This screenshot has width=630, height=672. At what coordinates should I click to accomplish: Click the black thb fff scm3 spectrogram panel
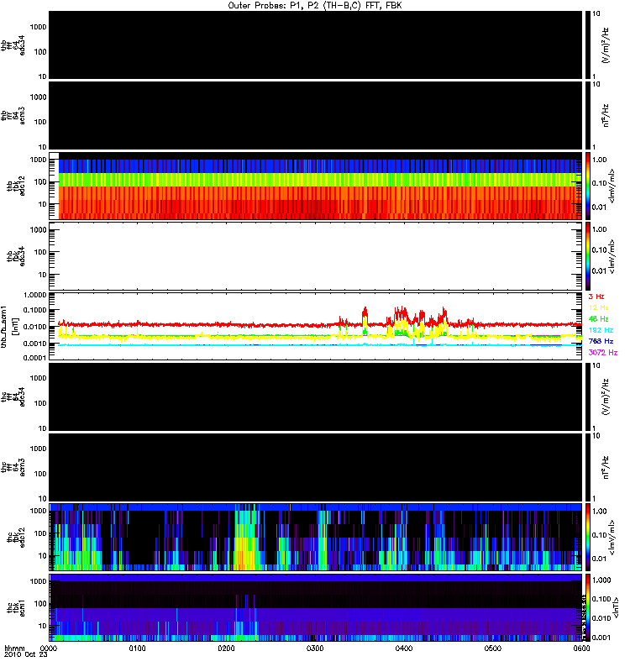point(316,116)
